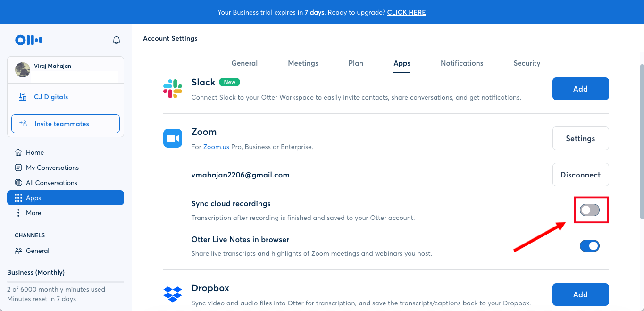The image size is (644, 311).
Task: Click the Dropbox heading text
Action: (210, 288)
